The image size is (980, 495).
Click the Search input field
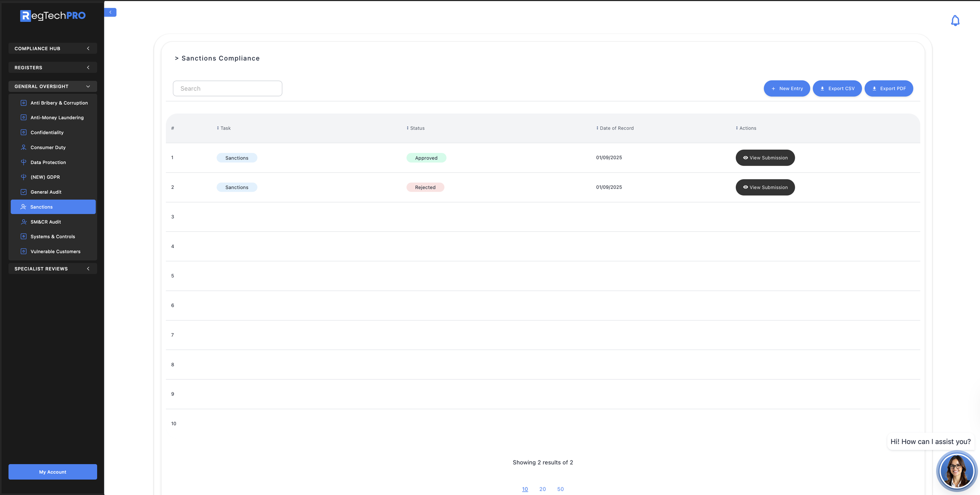(227, 89)
